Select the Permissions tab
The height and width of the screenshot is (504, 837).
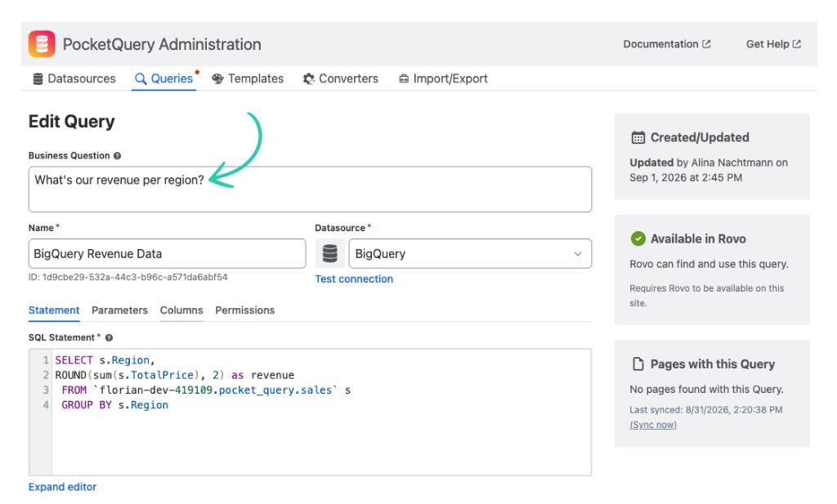pos(245,310)
